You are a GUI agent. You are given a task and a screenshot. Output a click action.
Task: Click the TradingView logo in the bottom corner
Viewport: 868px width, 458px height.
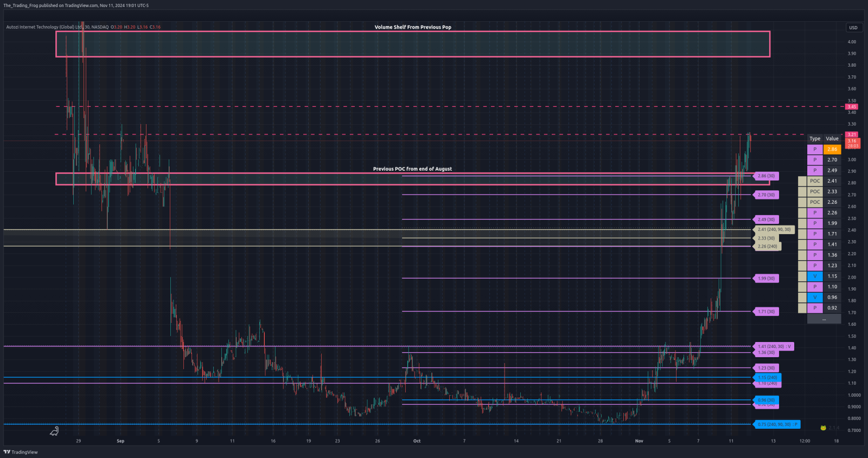(21, 452)
